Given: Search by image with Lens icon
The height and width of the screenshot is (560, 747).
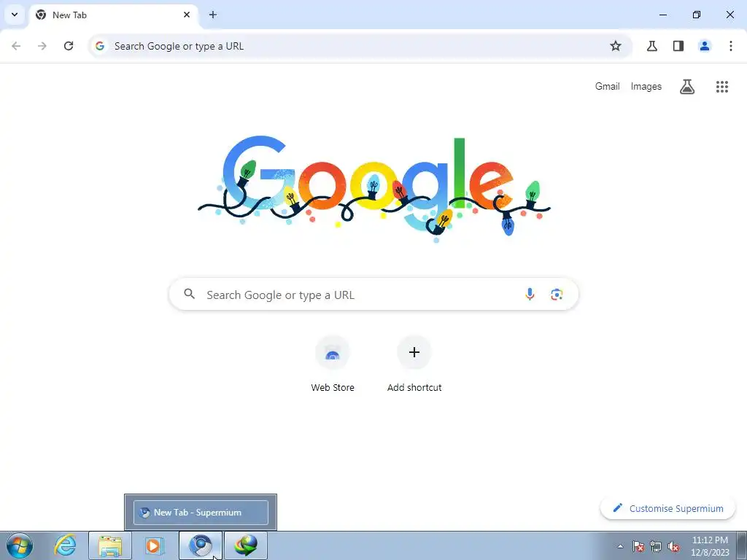Looking at the screenshot, I should pyautogui.click(x=557, y=294).
